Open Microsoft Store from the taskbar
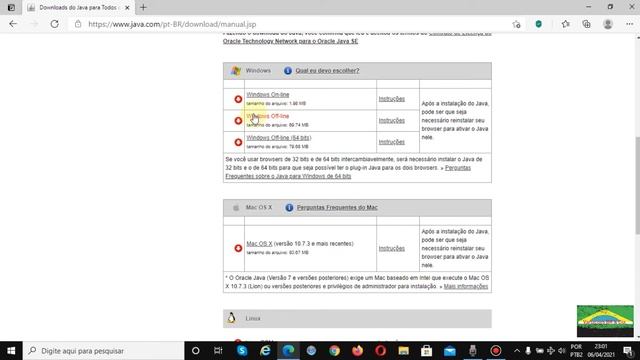Image resolution: width=640 pixels, height=360 pixels. [x=427, y=351]
